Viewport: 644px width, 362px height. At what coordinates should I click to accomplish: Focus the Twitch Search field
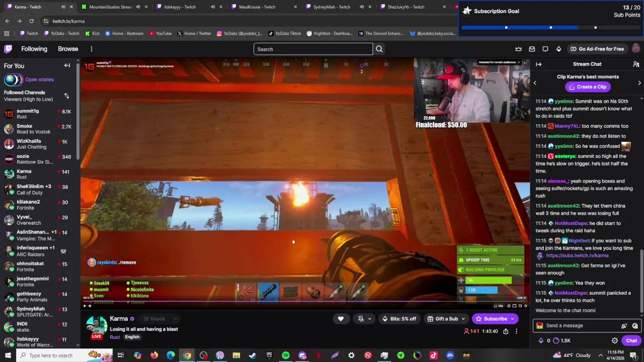coord(313,49)
